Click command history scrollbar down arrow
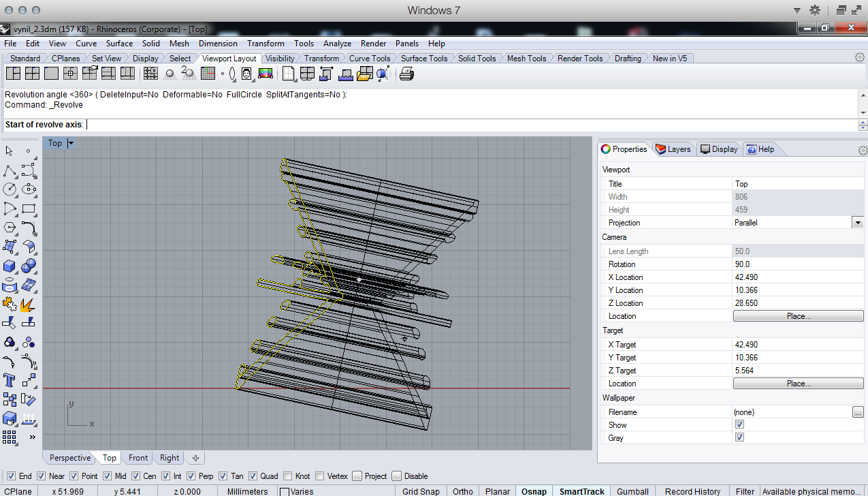Screen dimensions: 868x496 tap(863, 112)
